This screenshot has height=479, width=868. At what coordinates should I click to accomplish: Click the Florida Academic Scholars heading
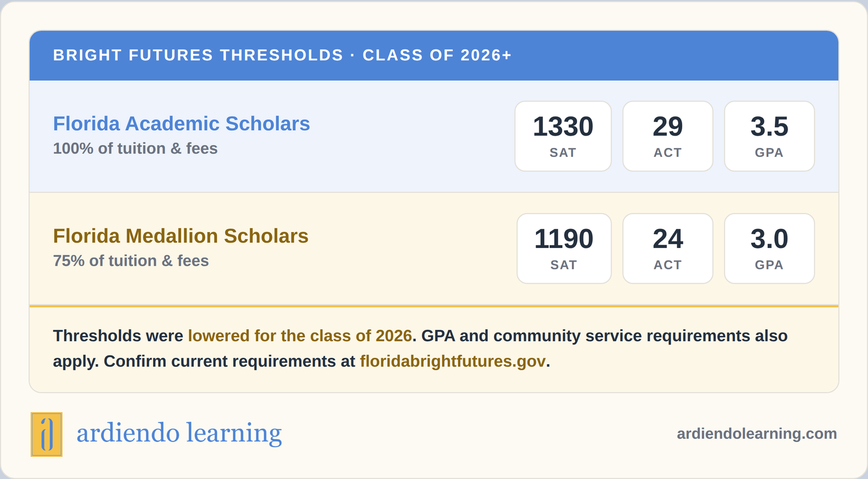click(181, 124)
